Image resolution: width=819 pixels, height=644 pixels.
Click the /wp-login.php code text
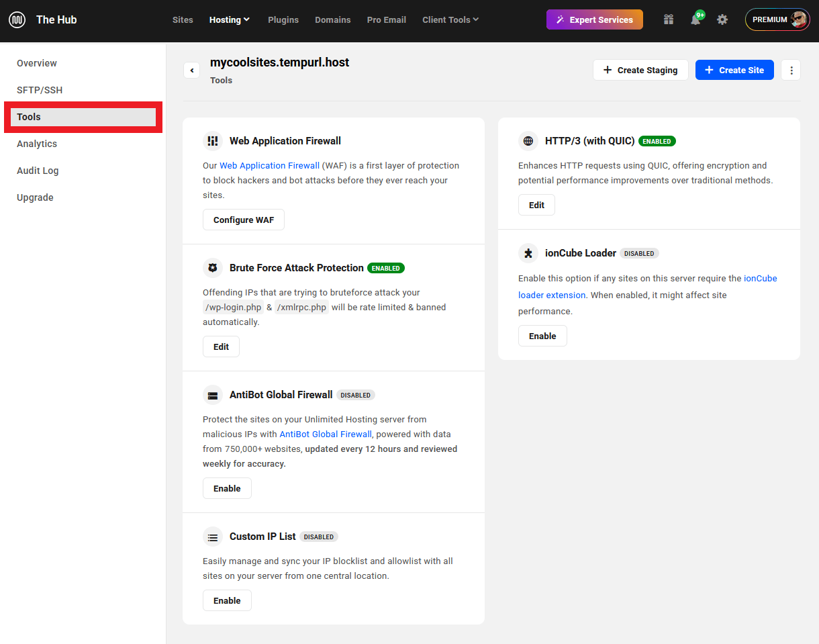233,308
